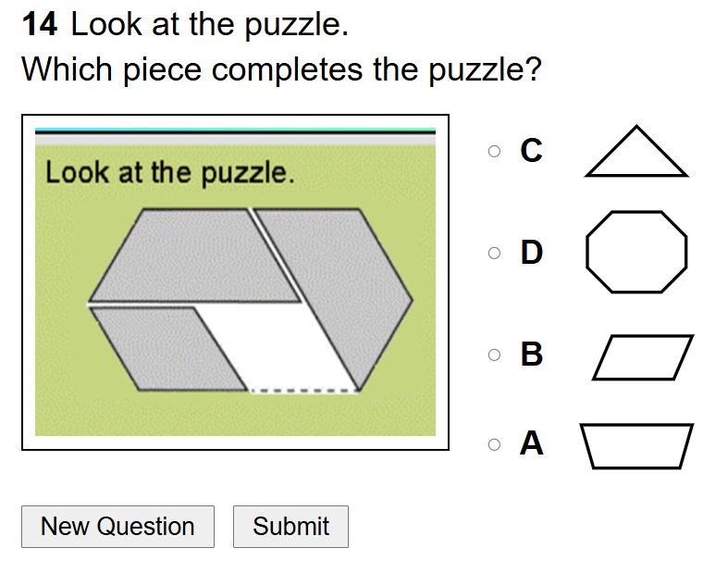728x573 pixels.
Task: Click the parallelogram shape for option B
Action: point(642,357)
